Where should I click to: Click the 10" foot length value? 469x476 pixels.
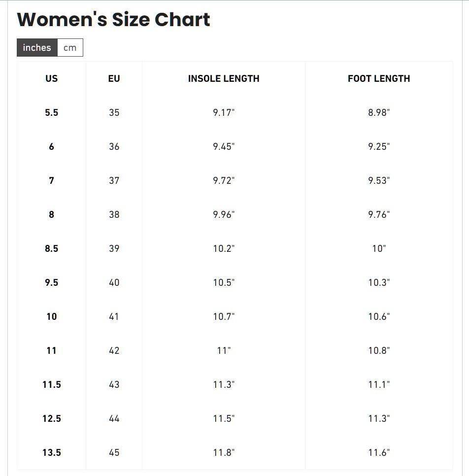point(379,249)
